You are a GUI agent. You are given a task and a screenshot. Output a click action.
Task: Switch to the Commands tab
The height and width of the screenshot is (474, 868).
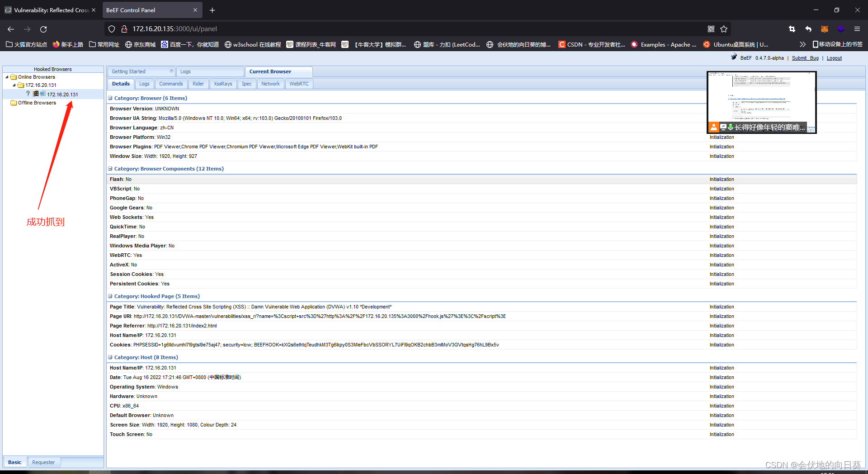pos(170,84)
